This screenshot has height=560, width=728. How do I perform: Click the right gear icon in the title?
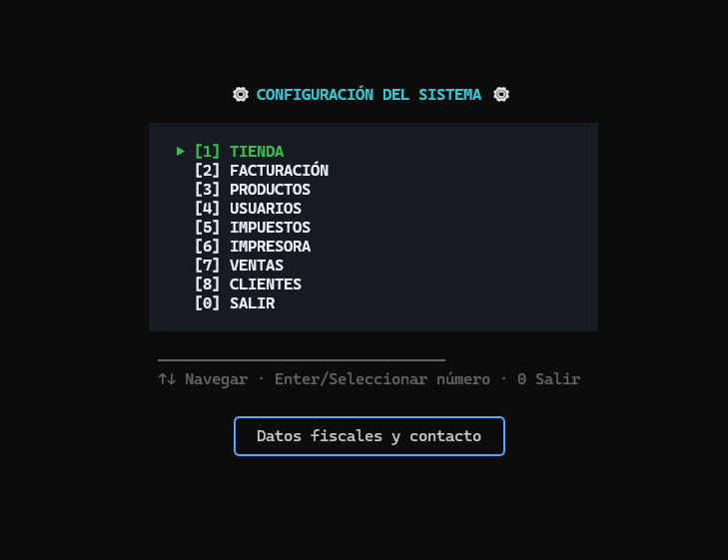[501, 95]
